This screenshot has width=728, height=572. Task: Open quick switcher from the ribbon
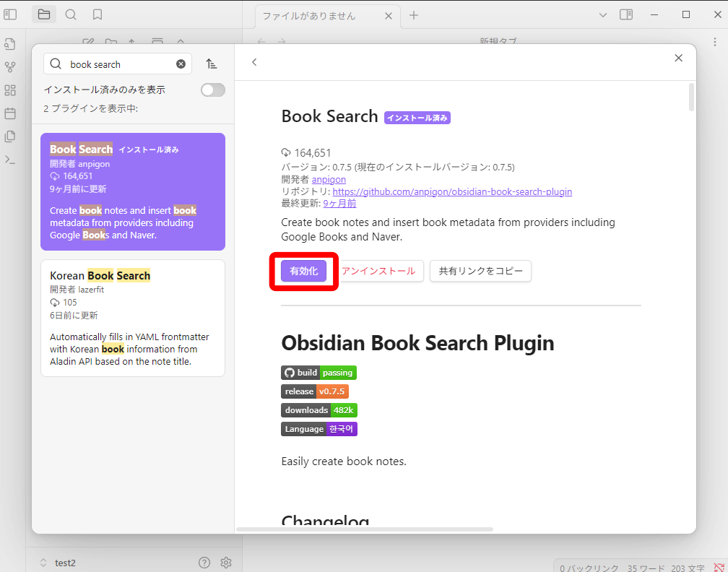tap(10, 44)
